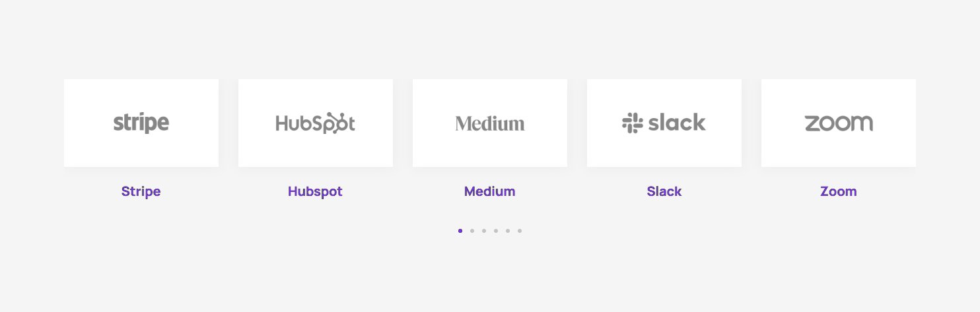Image resolution: width=980 pixels, height=312 pixels.
Task: Jump to the fourth carousel page dot
Action: (496, 231)
